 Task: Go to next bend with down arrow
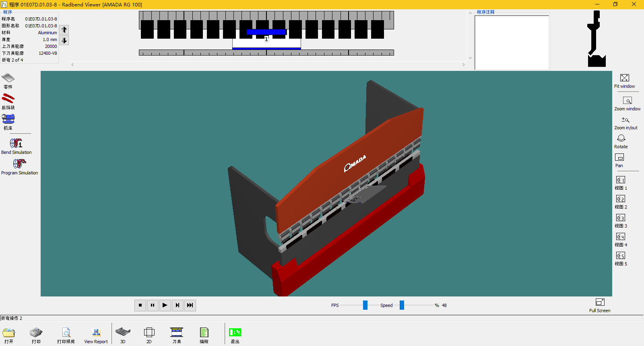(64, 40)
